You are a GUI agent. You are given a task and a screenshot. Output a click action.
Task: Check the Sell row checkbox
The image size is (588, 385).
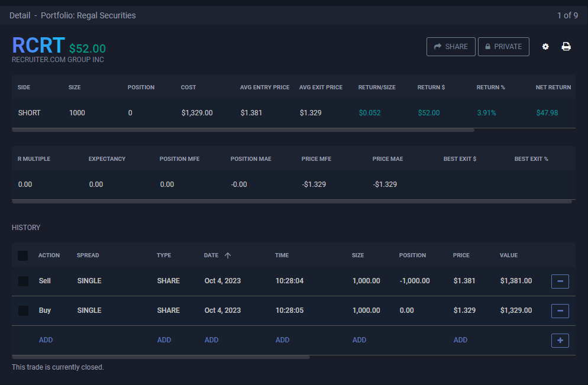tap(23, 281)
